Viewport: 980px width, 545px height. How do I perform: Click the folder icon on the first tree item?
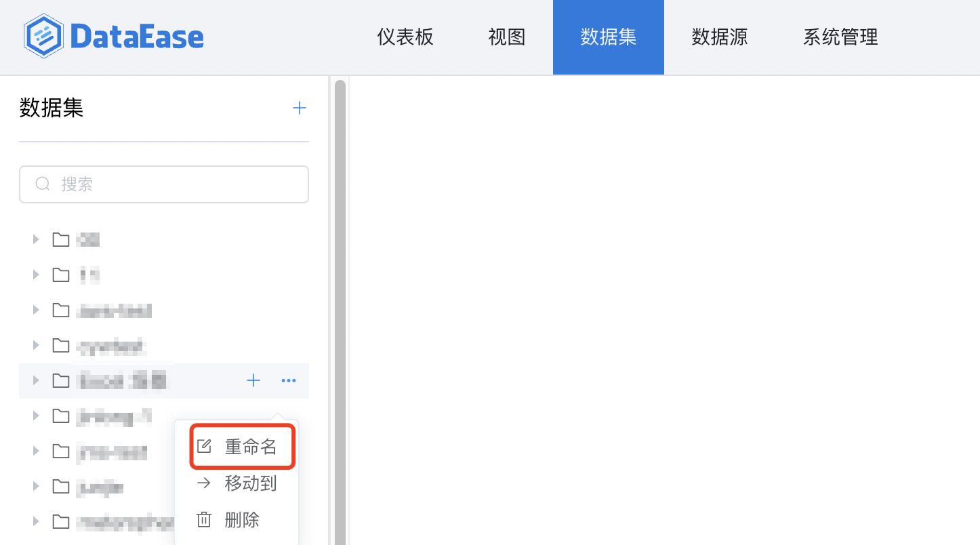60,239
